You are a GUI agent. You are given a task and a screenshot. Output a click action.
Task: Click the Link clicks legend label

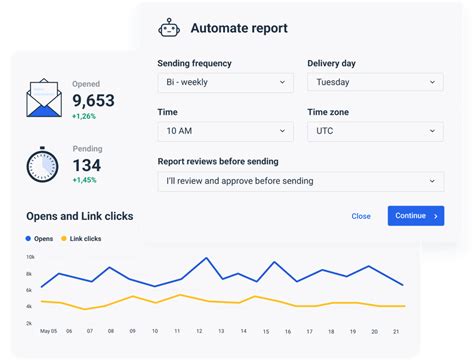85,239
